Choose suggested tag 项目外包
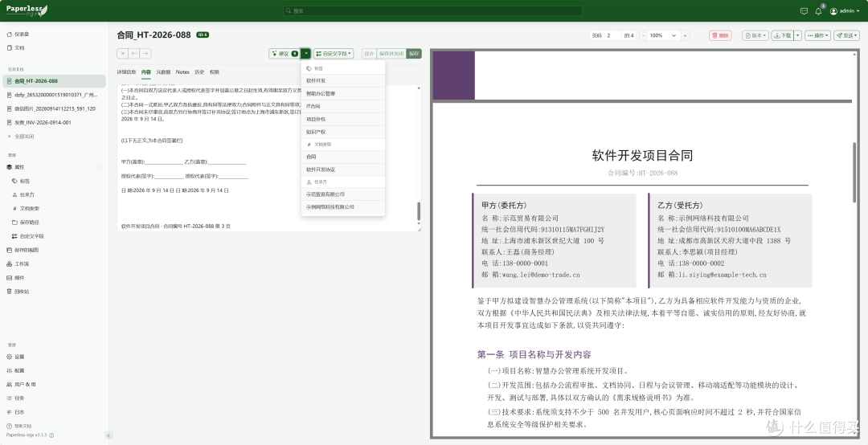Screen dimensions: 868x445 point(343,119)
